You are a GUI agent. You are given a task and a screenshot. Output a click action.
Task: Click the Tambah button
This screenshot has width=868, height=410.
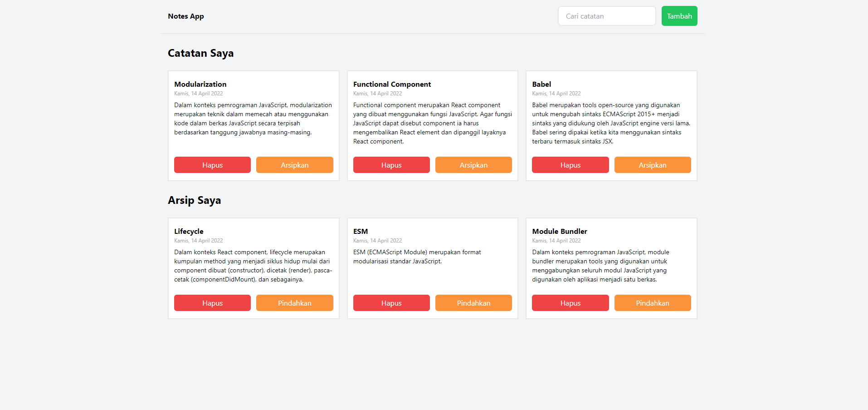click(679, 16)
